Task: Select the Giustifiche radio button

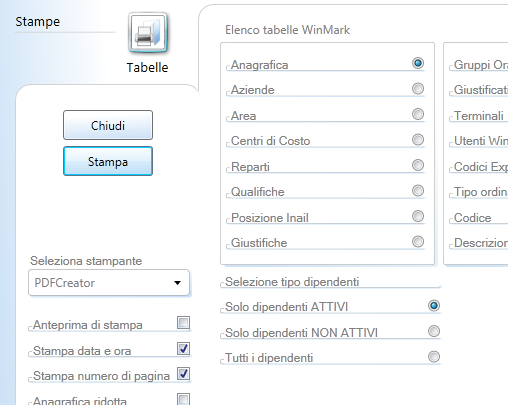Action: click(x=418, y=241)
